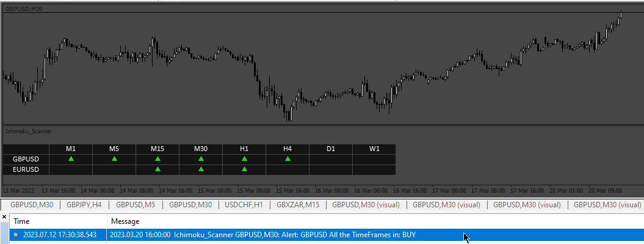The width and height of the screenshot is (644, 244).
Task: Switch to the GBPUSD,M5 chart tab
Action: (136, 204)
